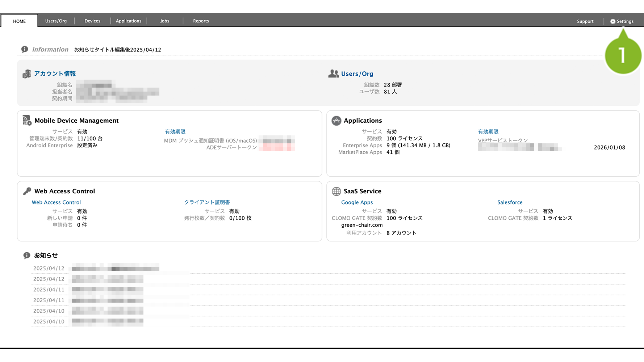Click the Mobile Device Management icon

click(27, 120)
